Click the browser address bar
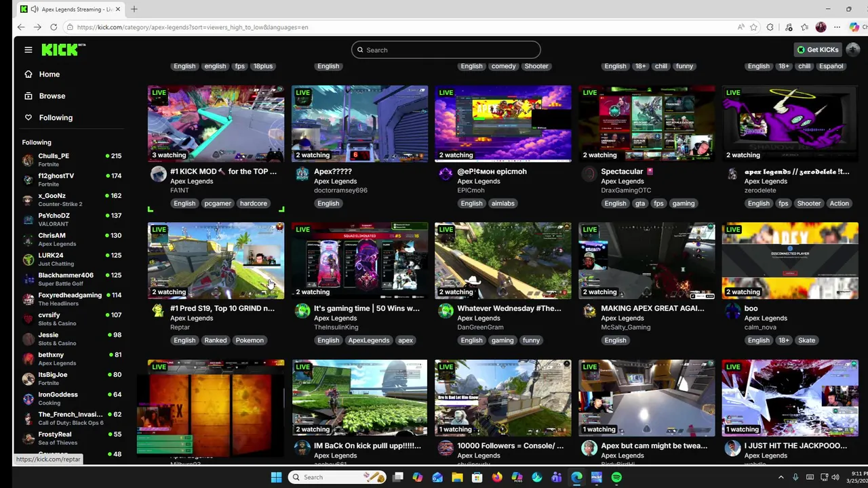Viewport: 868px width, 488px height. (400, 27)
